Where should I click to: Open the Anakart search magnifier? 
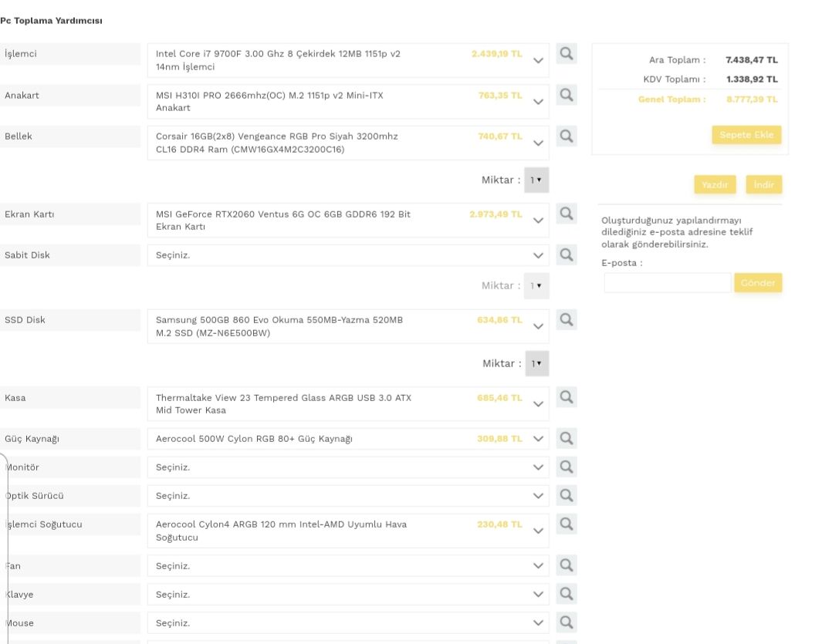pos(567,96)
